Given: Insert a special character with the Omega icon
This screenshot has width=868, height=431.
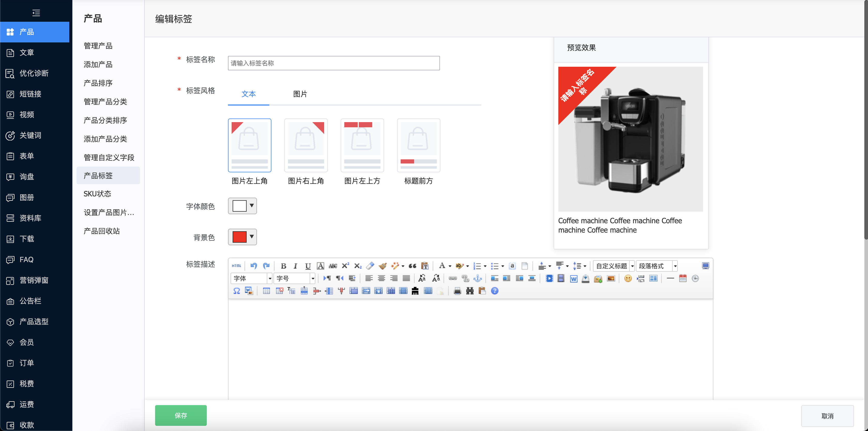Looking at the screenshot, I should pos(237,291).
